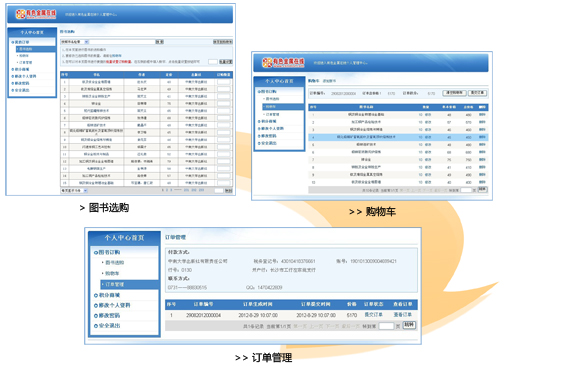
Task: Click the 积分商城 circle icon in order management sidebar
Action: click(x=96, y=295)
